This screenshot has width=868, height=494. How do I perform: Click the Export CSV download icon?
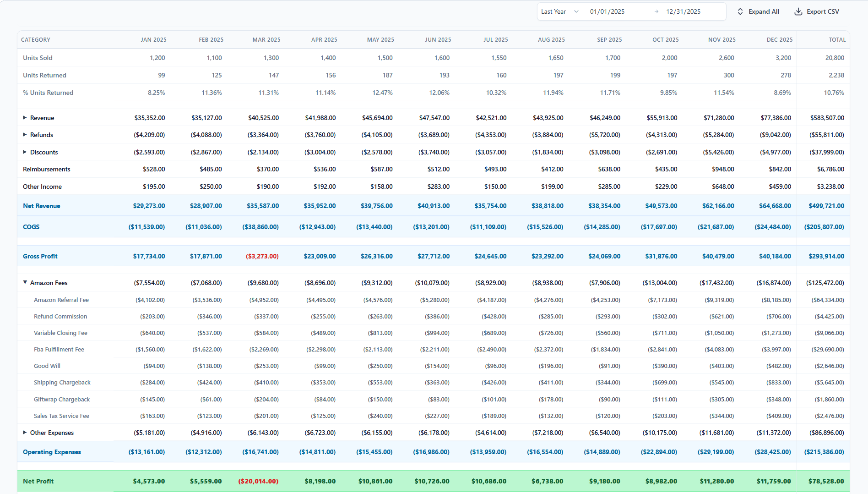pyautogui.click(x=798, y=12)
